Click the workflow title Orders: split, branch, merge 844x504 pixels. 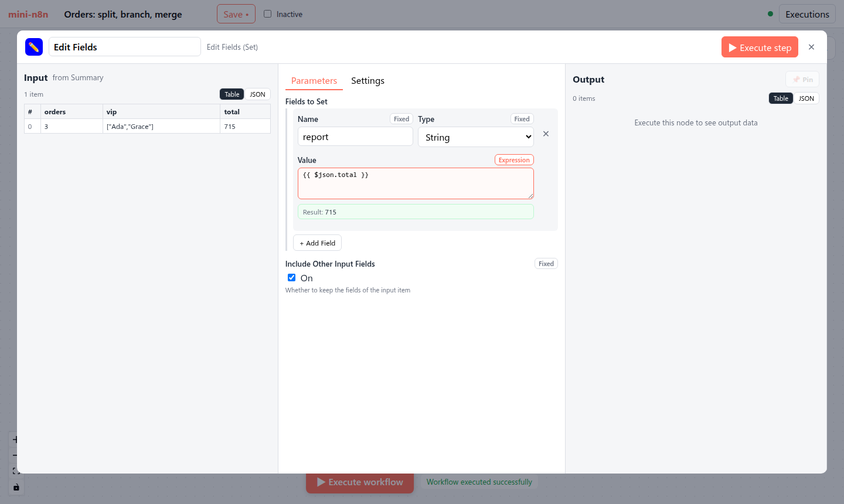[x=123, y=14]
